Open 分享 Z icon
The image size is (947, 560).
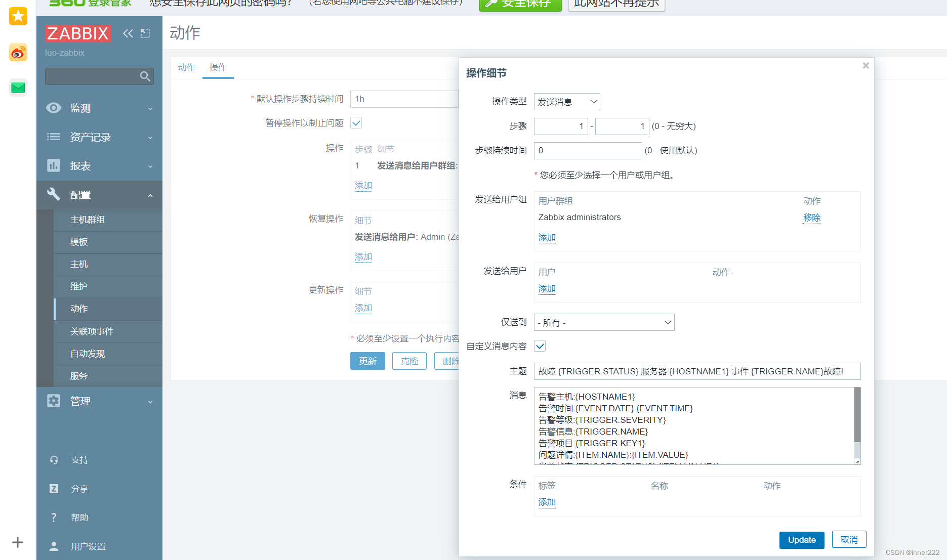54,489
